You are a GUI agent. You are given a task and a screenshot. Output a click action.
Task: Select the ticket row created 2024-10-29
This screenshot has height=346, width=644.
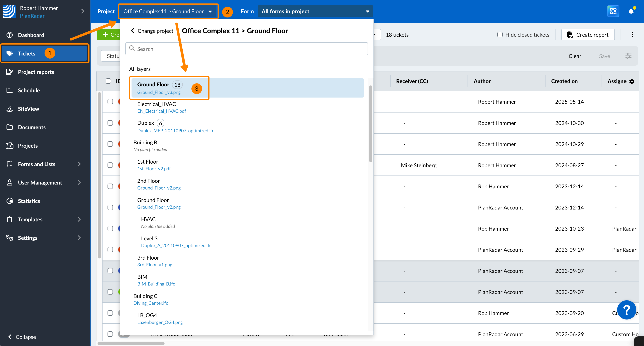[x=110, y=144]
